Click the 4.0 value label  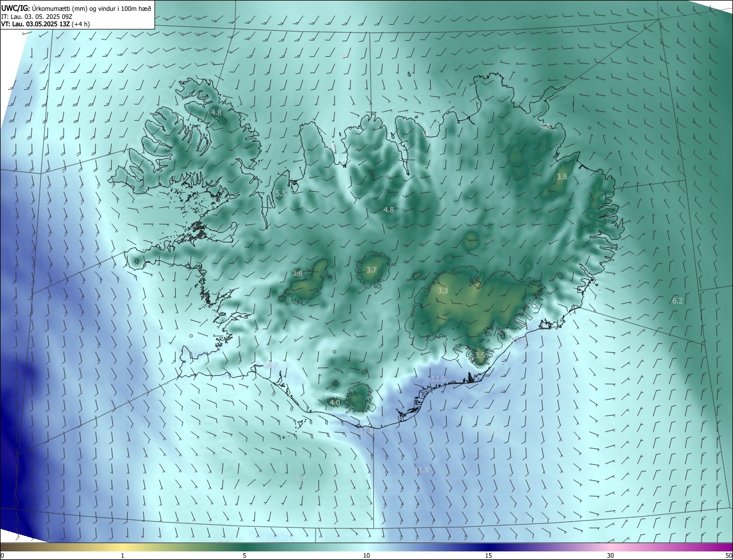click(335, 403)
